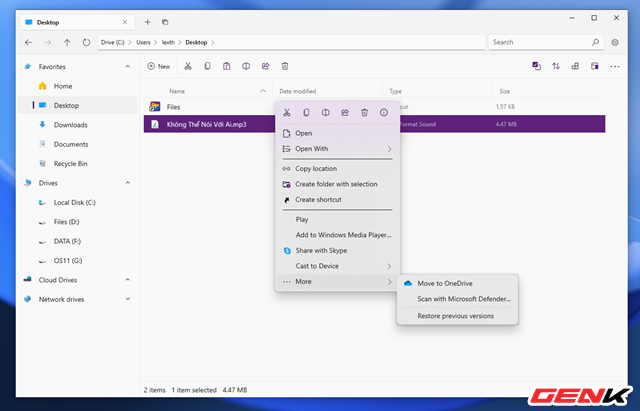
Task: Open the More submenu
Action: click(x=338, y=282)
